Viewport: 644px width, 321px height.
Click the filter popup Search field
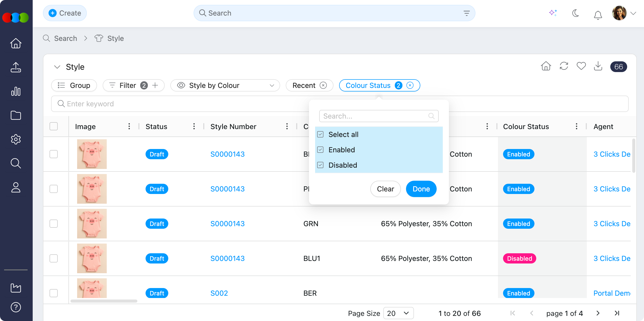[375, 116]
